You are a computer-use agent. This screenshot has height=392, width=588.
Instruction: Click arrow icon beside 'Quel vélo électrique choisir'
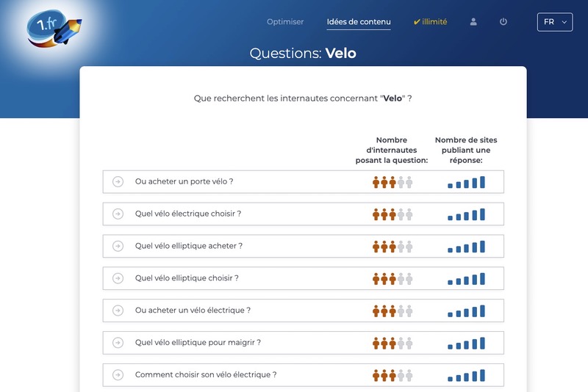118,214
